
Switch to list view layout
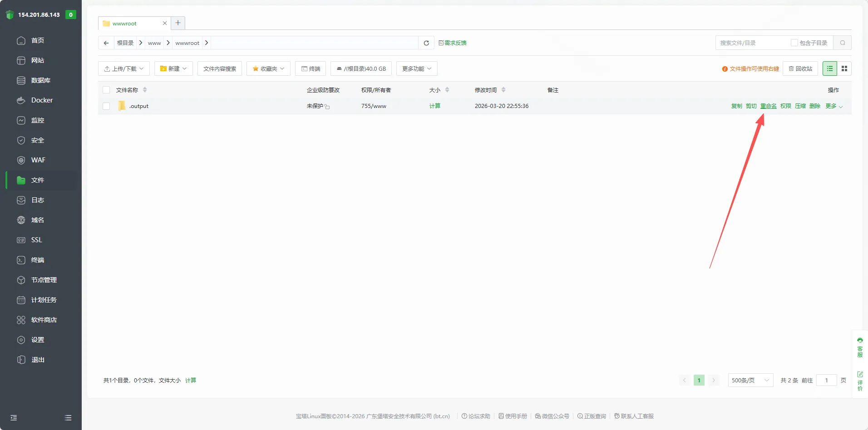(x=829, y=68)
